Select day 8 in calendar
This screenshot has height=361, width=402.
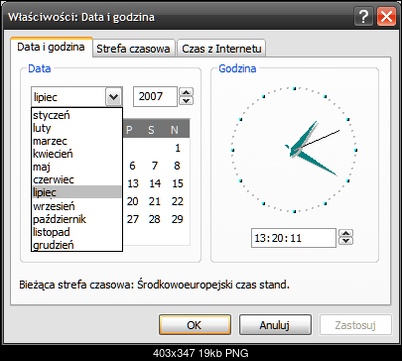click(177, 166)
